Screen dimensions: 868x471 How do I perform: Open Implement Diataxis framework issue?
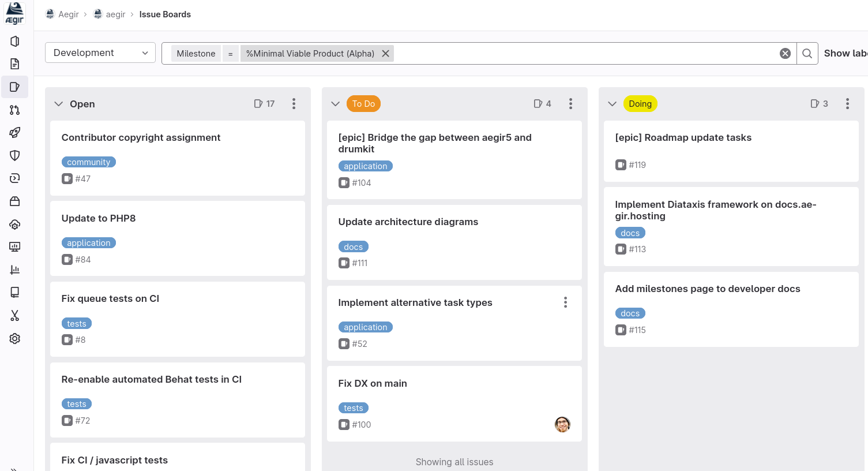[716, 210]
